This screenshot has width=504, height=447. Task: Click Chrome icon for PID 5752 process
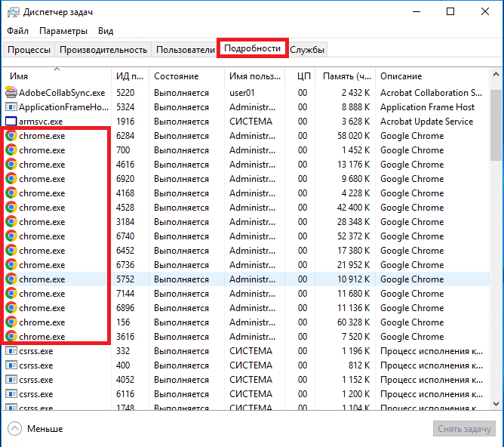pyautogui.click(x=11, y=279)
